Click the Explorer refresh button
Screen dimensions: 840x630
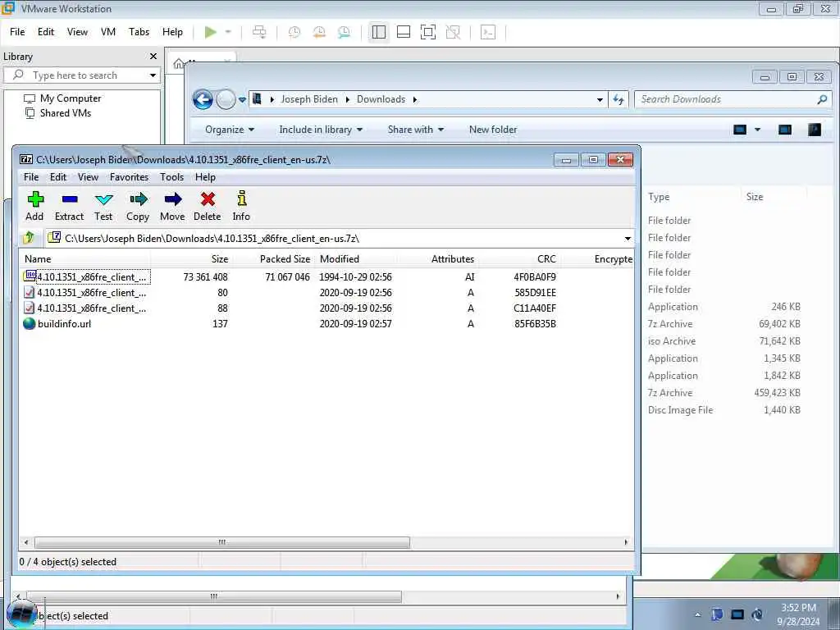click(619, 99)
